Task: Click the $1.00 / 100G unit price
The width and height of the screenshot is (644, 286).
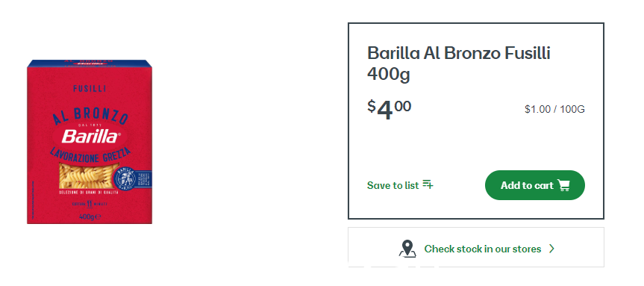Action: (x=554, y=109)
